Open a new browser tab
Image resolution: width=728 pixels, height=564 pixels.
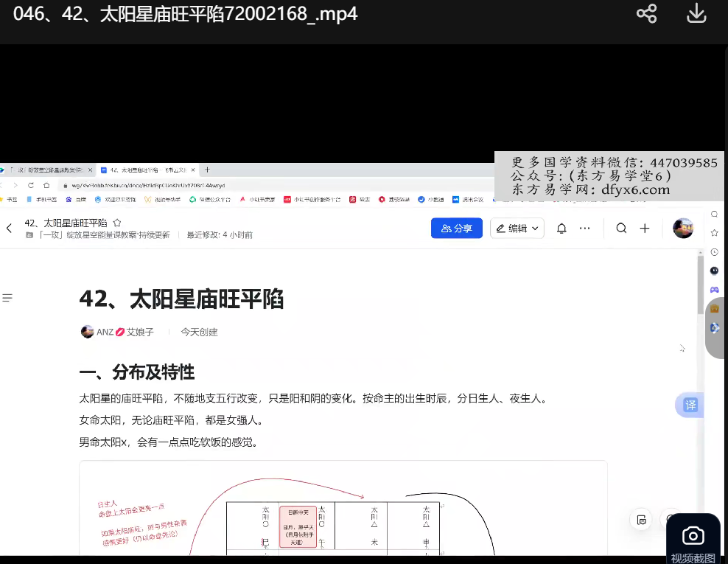coord(207,170)
